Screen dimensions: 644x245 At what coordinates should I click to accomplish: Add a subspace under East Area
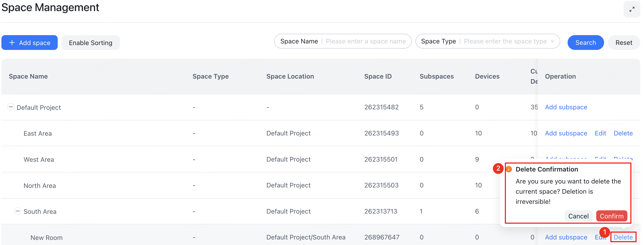pos(566,133)
